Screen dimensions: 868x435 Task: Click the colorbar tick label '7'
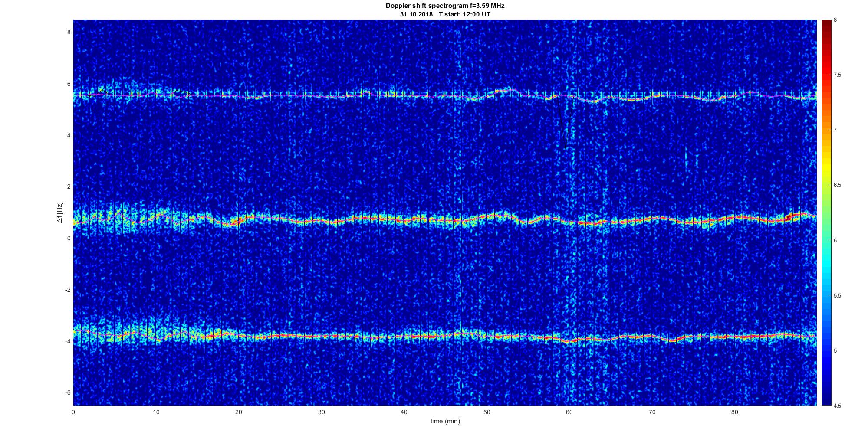835,130
